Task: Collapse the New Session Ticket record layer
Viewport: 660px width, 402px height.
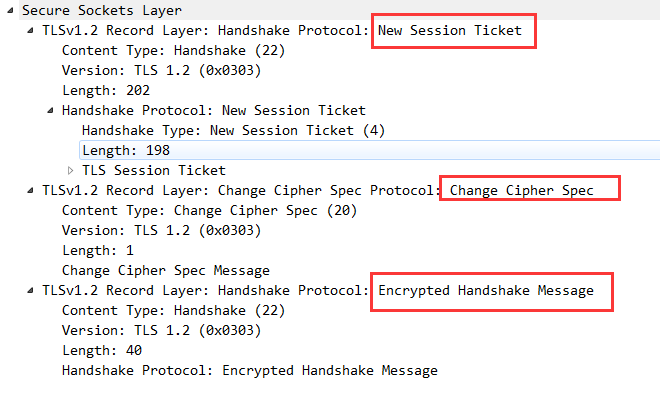Action: coord(30,30)
